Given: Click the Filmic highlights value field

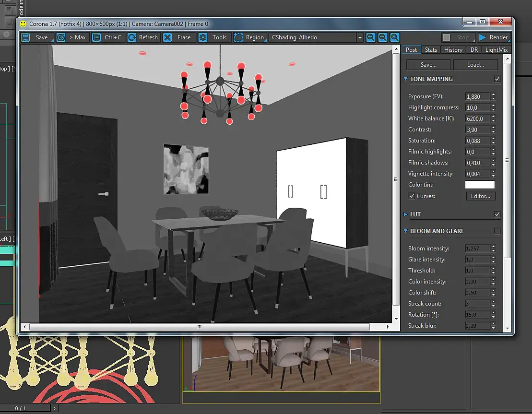Looking at the screenshot, I should coord(477,152).
